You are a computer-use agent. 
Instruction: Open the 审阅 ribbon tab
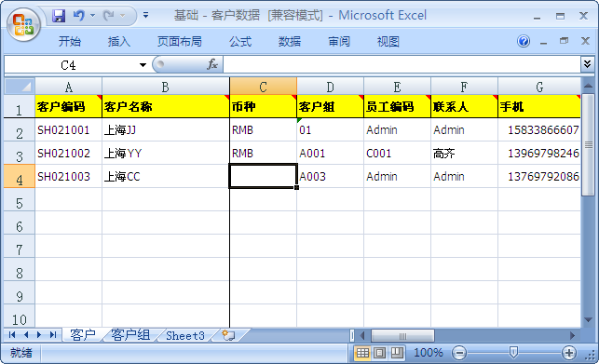pos(339,41)
